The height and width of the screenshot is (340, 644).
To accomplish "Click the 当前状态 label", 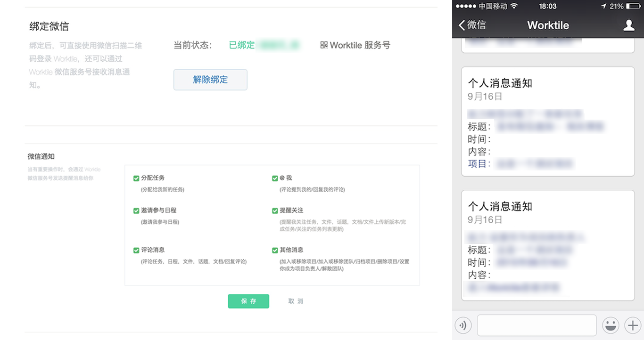I will 193,45.
